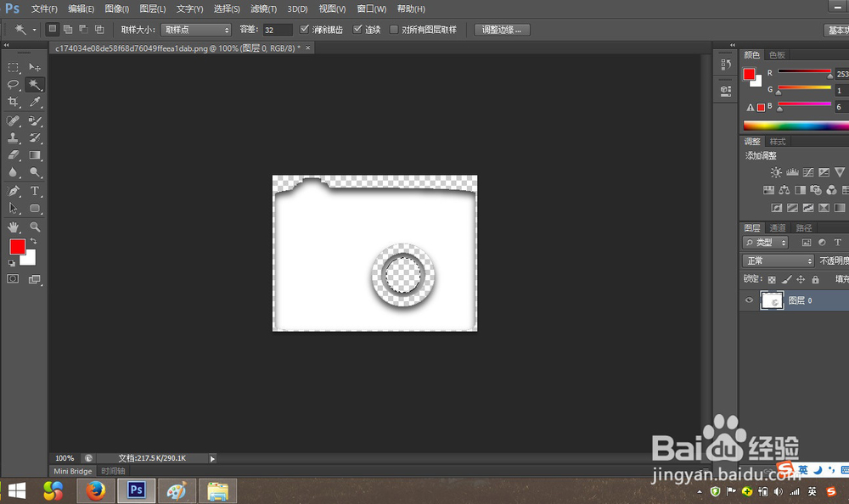Select the Lasso tool
Screen dimensions: 849x504
[x=14, y=85]
